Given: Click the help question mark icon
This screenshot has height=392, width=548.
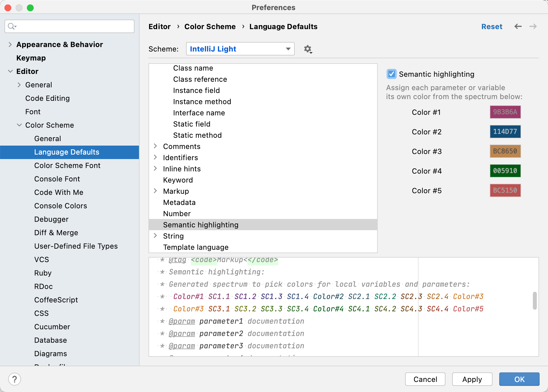Looking at the screenshot, I should (x=15, y=379).
